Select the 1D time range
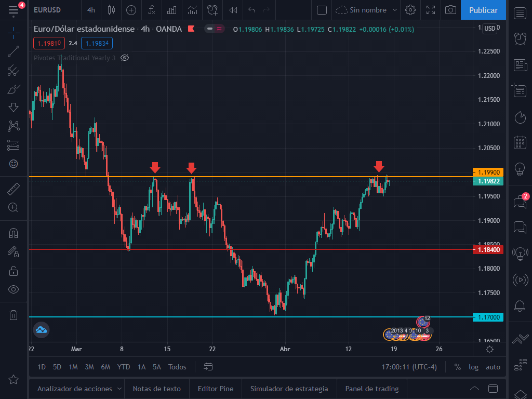Screen dimensions: 532x399 [42, 367]
